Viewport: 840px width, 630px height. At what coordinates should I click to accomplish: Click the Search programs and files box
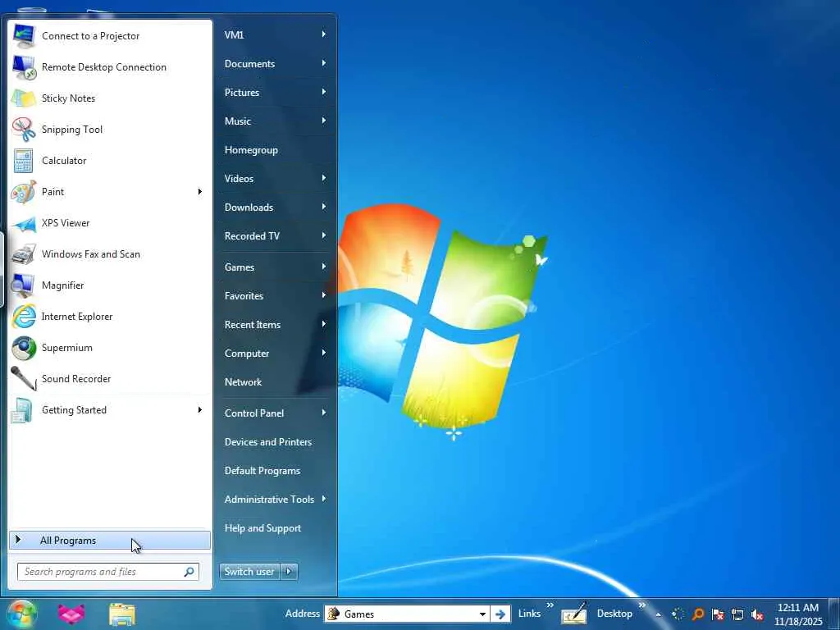pos(108,572)
